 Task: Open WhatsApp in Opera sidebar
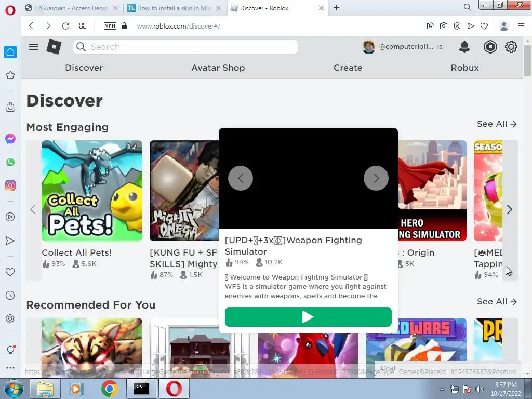[x=10, y=162]
